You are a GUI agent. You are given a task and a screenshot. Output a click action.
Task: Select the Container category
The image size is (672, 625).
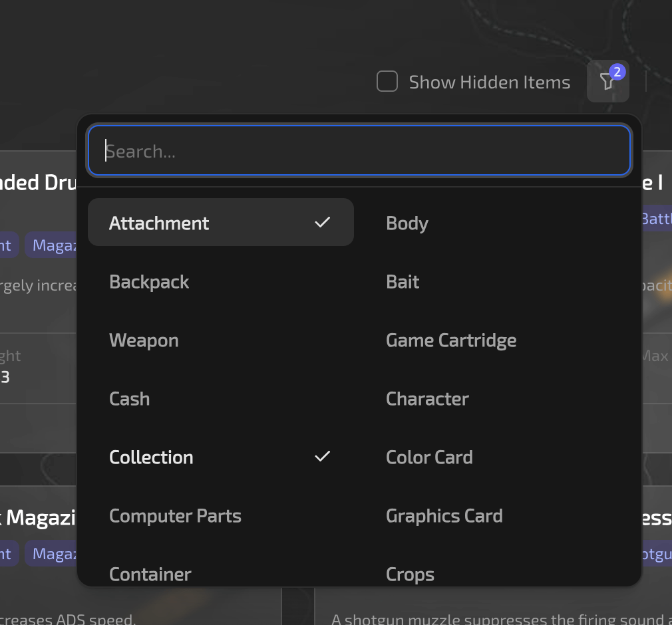[x=150, y=574]
